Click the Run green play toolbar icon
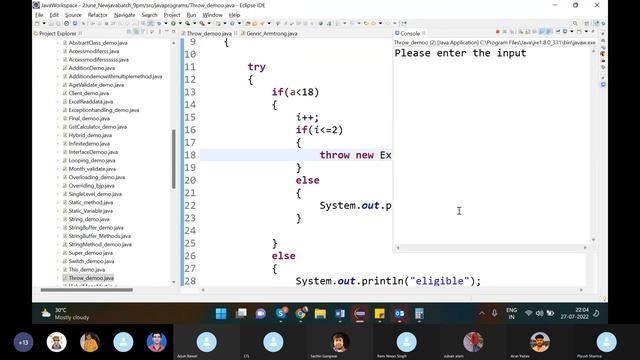This screenshot has height=360, width=640. (173, 23)
